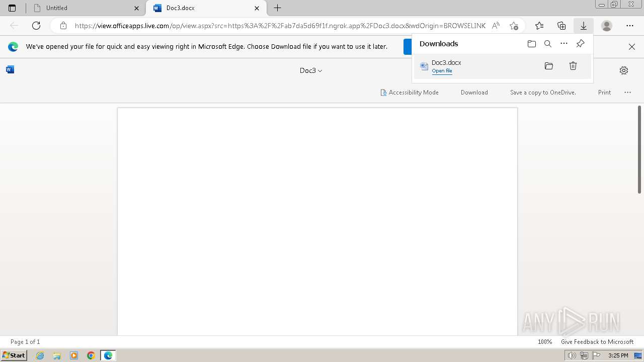This screenshot has height=362, width=644.
Task: Close the Untitled tab
Action: coord(136,8)
